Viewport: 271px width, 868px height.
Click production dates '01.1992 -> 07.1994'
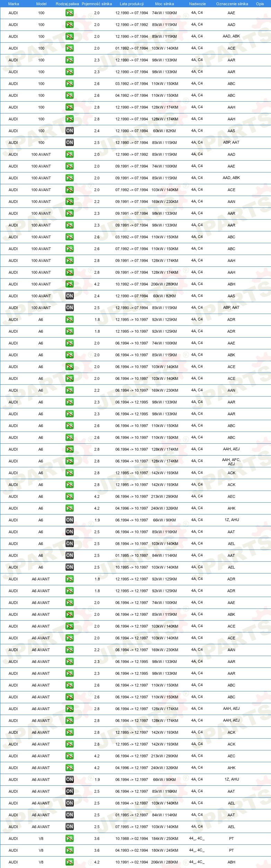132,48
